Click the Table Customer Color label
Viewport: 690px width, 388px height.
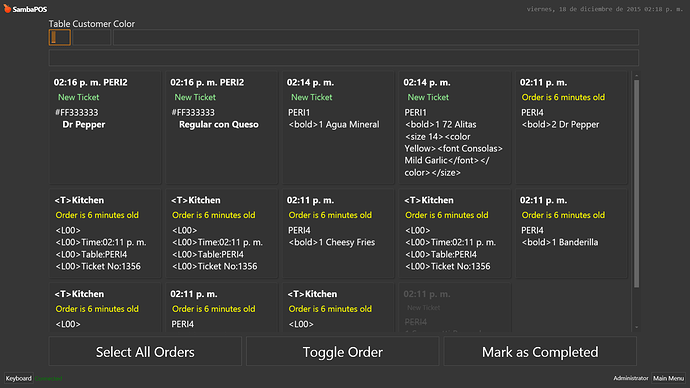point(92,24)
